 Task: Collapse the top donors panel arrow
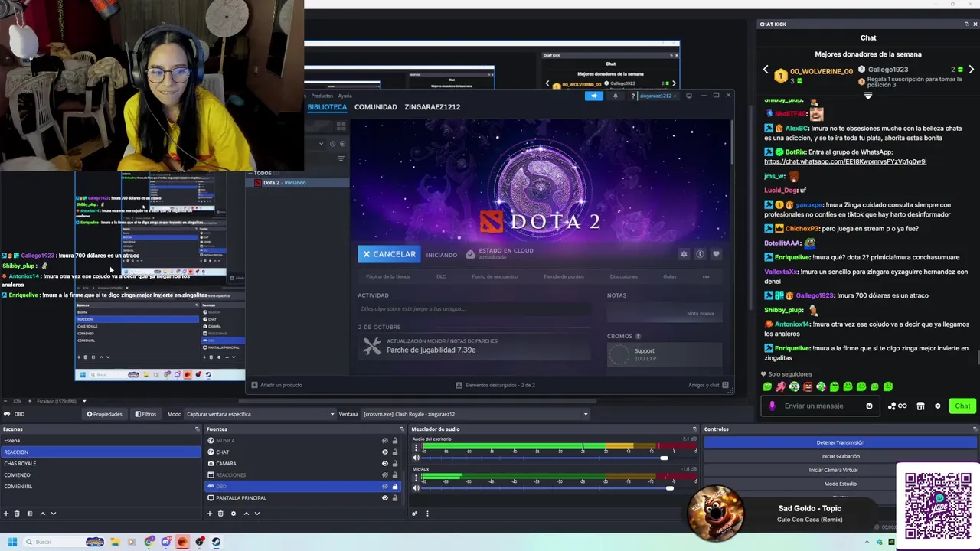pos(868,96)
